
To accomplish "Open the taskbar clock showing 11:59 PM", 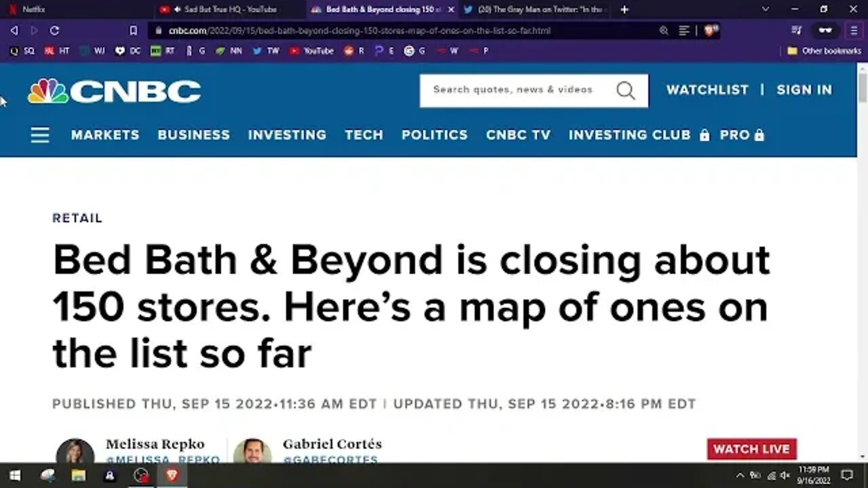I will click(x=814, y=475).
